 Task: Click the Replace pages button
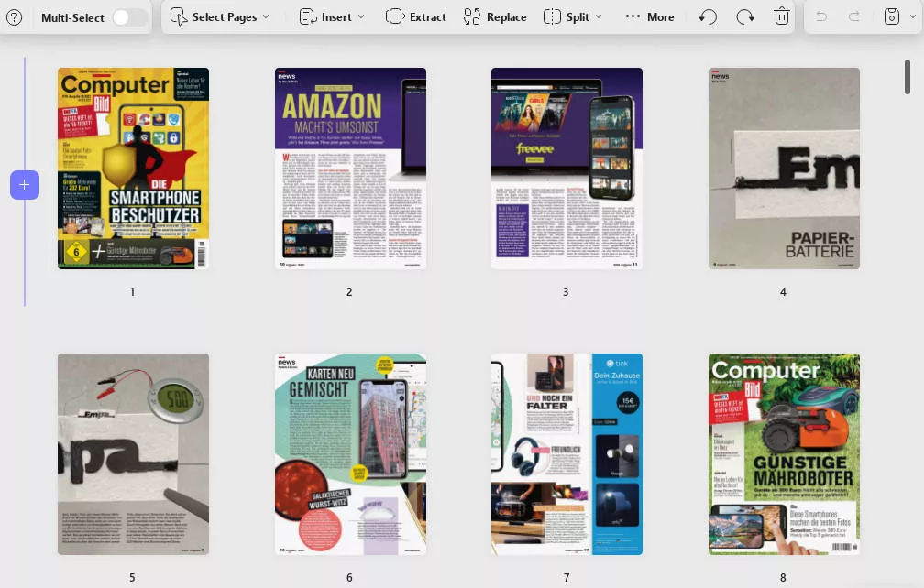click(x=495, y=17)
